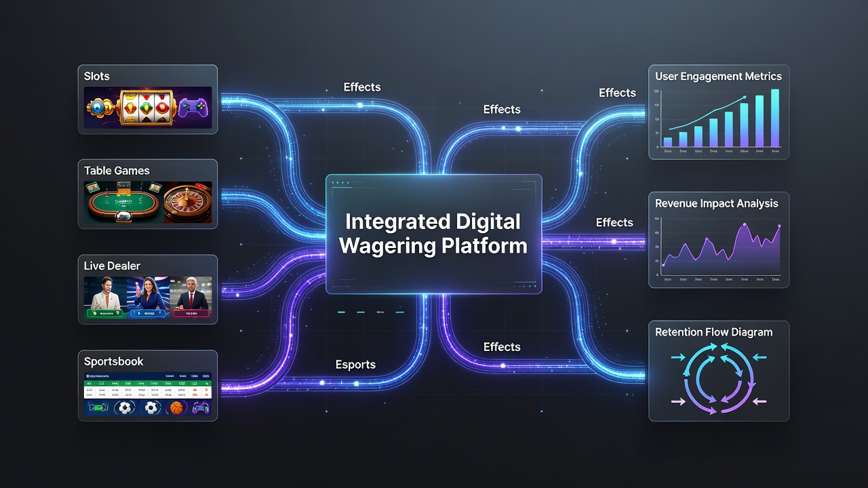Open the User Engagement Metrics panel
The image size is (868, 488).
(719, 113)
